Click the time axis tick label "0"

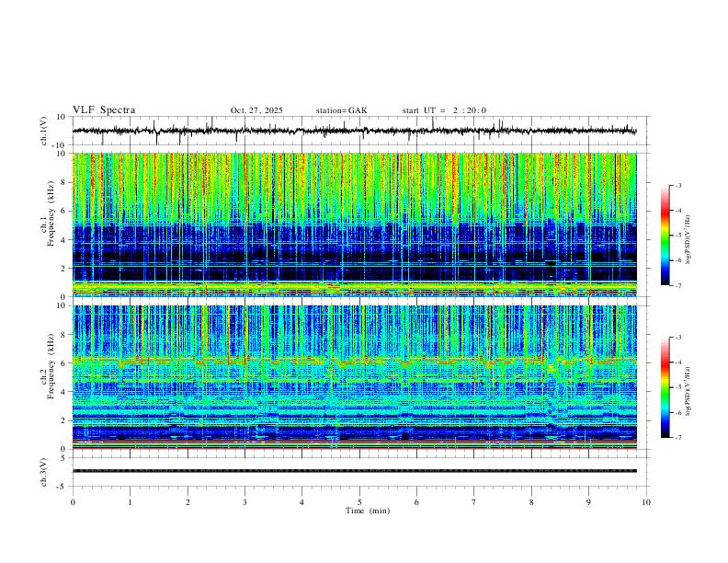pyautogui.click(x=73, y=502)
